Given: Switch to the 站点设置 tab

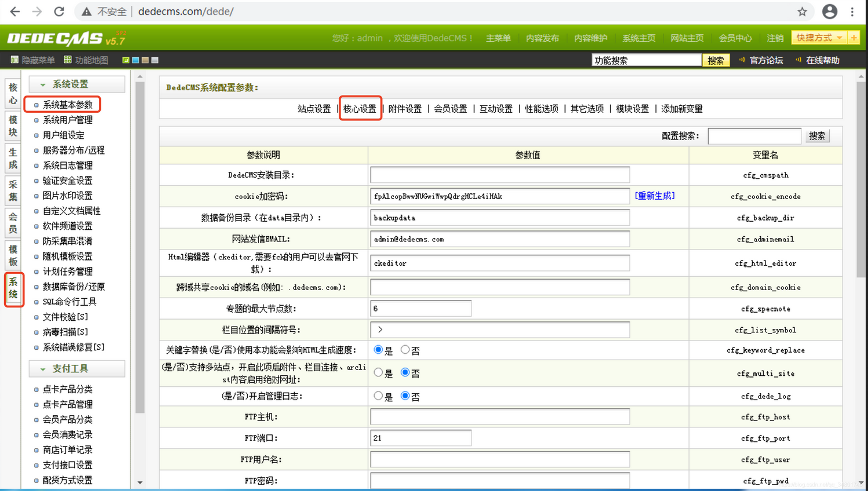Looking at the screenshot, I should pyautogui.click(x=314, y=108).
